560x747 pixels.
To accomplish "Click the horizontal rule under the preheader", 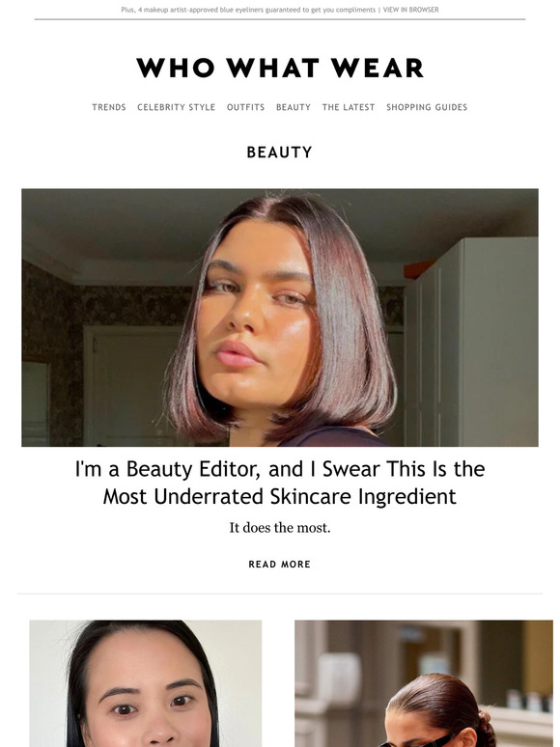I will pos(280,19).
